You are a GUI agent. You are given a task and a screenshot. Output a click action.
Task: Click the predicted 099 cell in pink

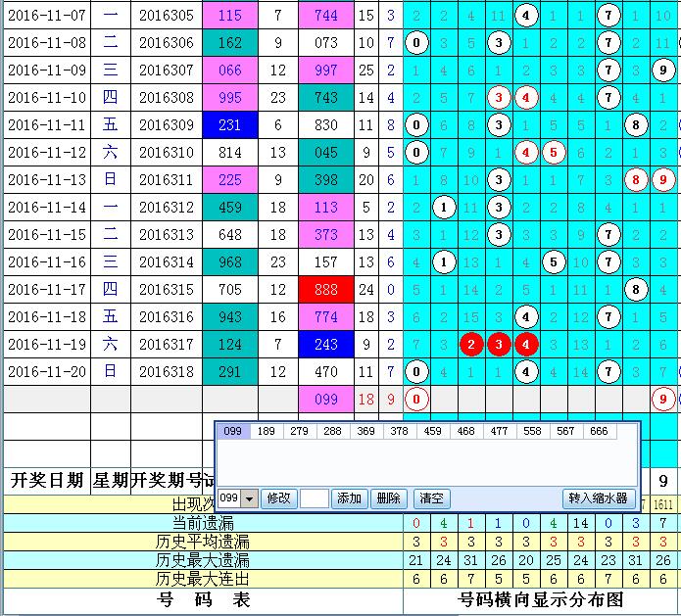[x=325, y=400]
